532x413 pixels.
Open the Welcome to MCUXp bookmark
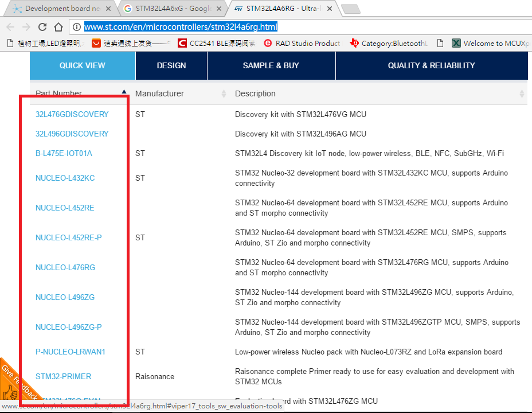[x=491, y=44]
